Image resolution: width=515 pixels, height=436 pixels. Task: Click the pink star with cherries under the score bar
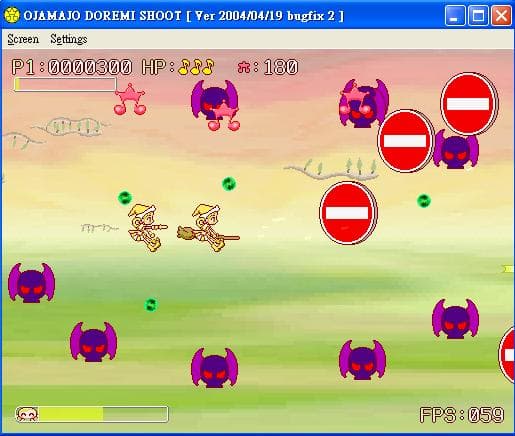pyautogui.click(x=130, y=99)
